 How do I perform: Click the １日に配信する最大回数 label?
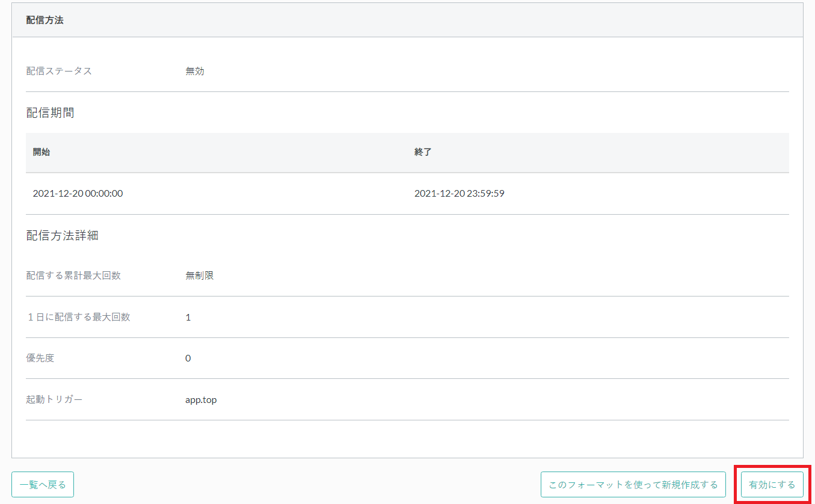78,317
